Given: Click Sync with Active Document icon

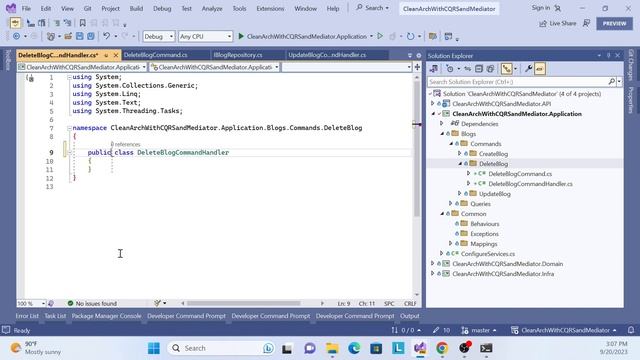Looking at the screenshot, I should pos(467,69).
